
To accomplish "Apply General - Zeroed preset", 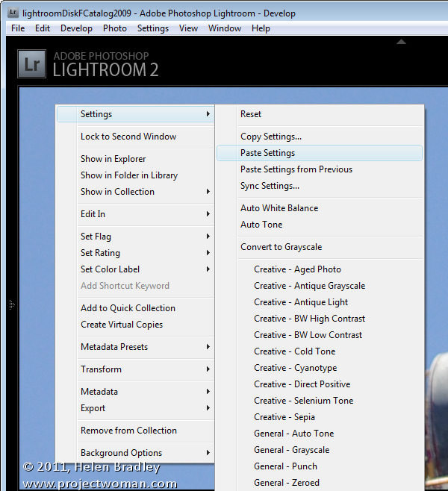I will [320, 483].
